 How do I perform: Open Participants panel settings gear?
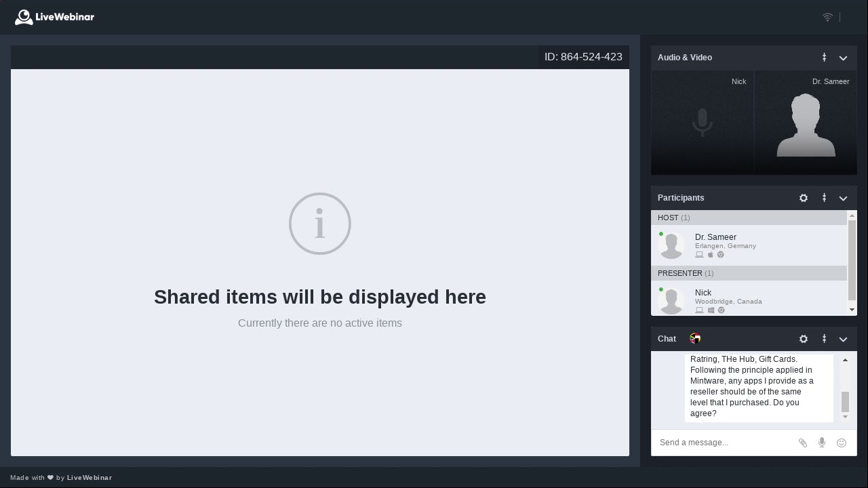[x=804, y=198]
